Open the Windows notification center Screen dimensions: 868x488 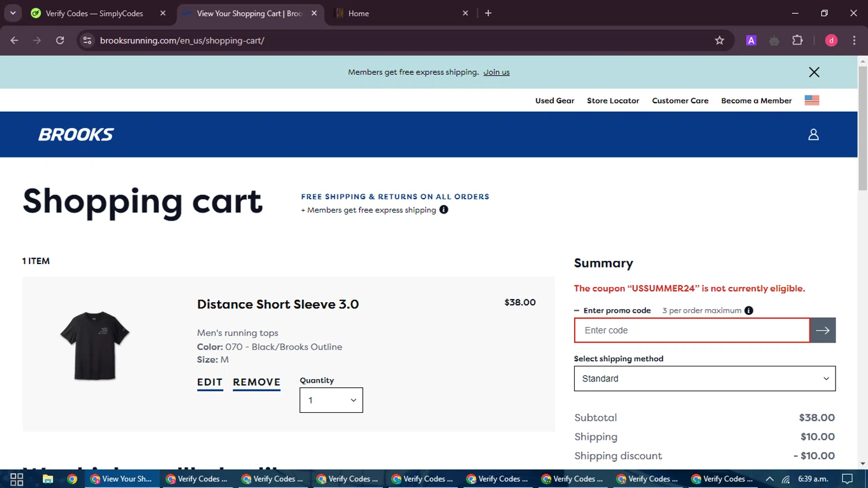847,479
